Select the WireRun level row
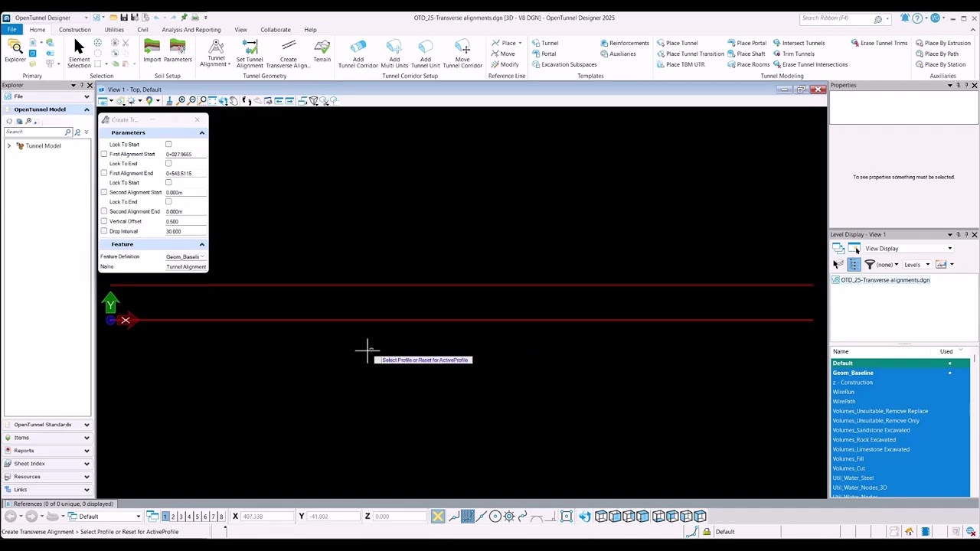 click(900, 392)
